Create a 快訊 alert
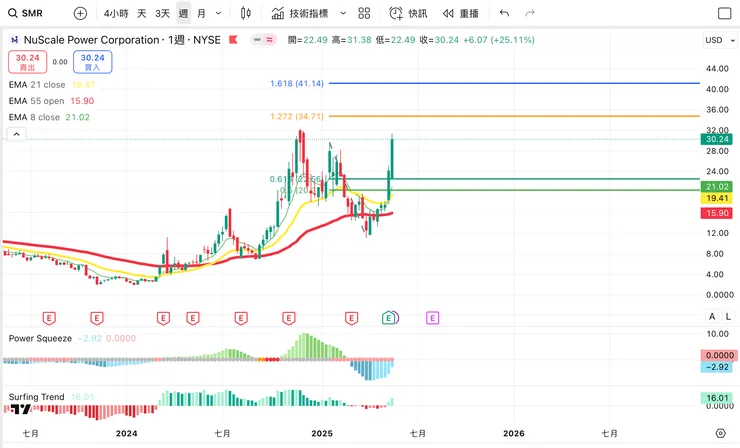 click(x=408, y=13)
